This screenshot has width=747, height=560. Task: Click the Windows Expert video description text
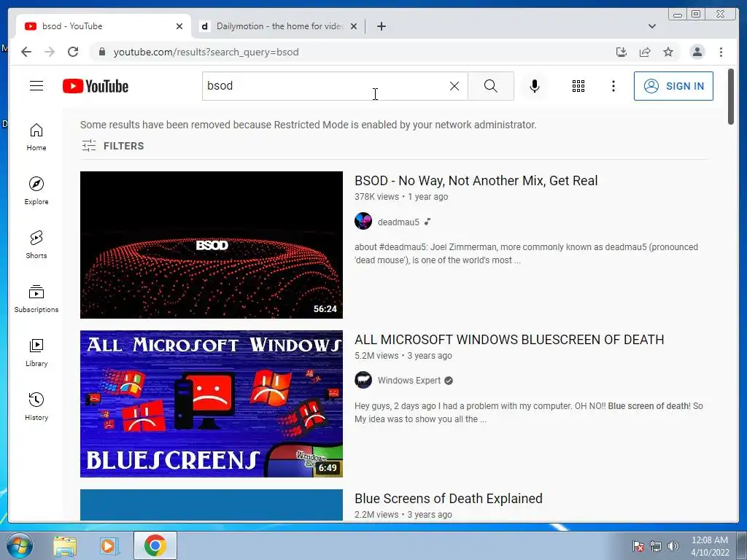[528, 413]
